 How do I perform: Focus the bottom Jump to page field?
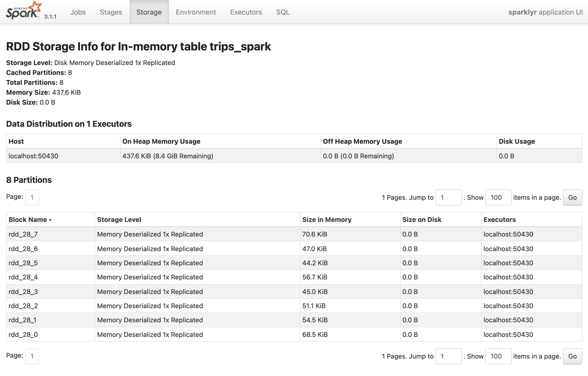[448, 356]
